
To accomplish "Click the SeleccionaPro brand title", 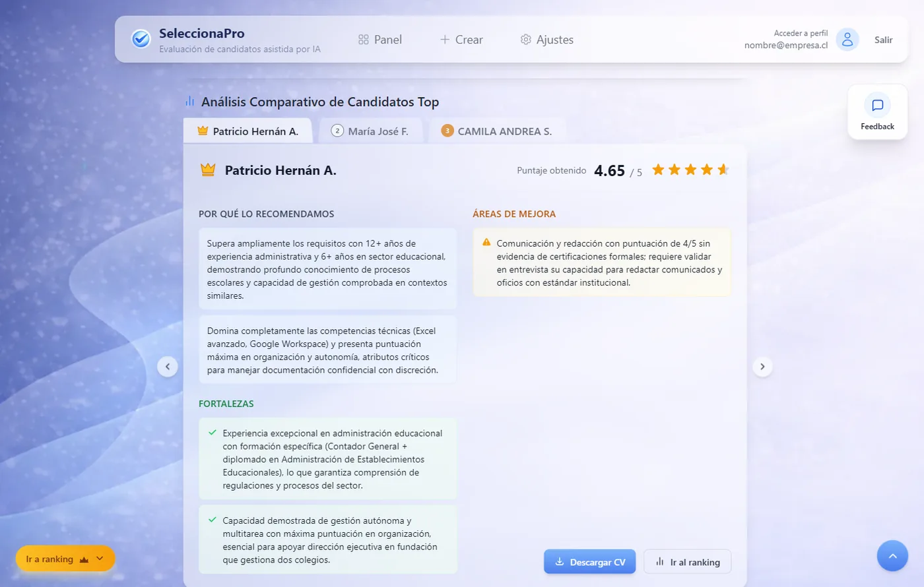I will coord(202,33).
